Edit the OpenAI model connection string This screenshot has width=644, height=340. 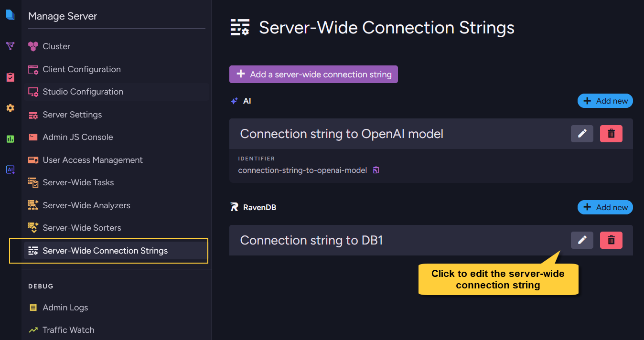pyautogui.click(x=582, y=134)
